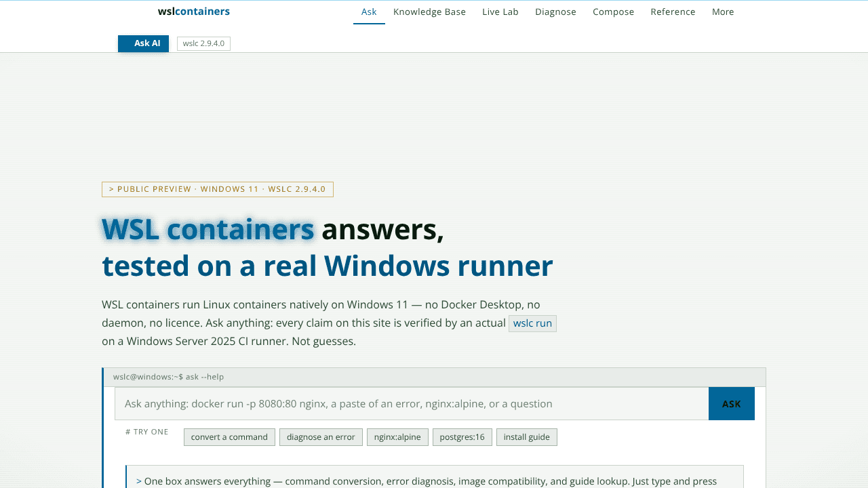Try the postgres:16 example chip
This screenshot has width=868, height=488.
click(462, 437)
